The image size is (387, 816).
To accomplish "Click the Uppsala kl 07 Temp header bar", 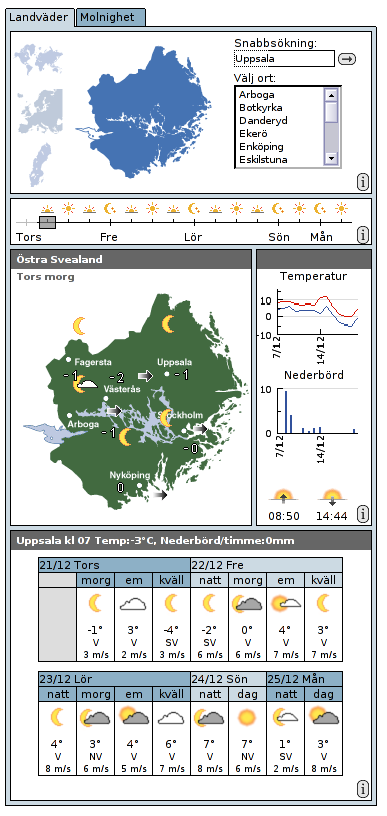I will point(191,540).
